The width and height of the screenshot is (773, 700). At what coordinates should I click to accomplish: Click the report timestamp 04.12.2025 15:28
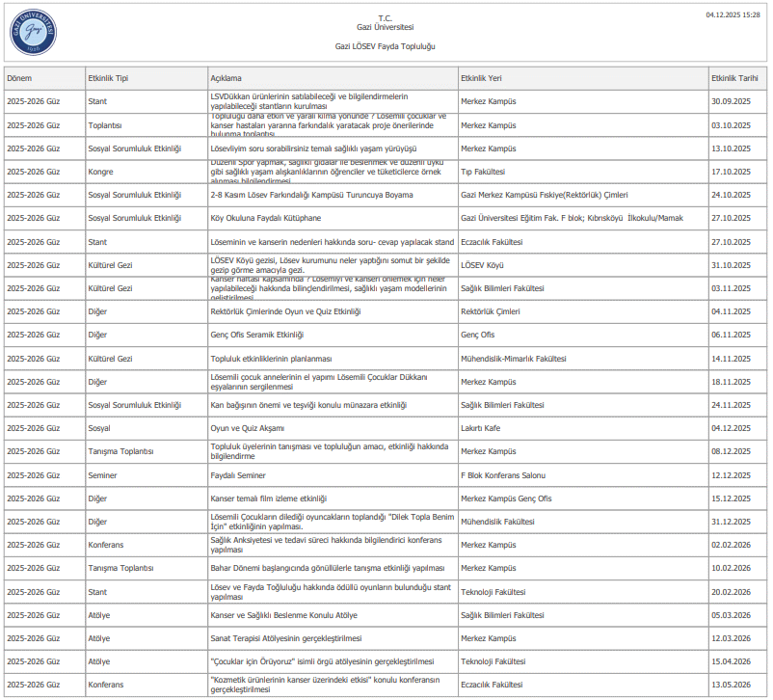[733, 15]
